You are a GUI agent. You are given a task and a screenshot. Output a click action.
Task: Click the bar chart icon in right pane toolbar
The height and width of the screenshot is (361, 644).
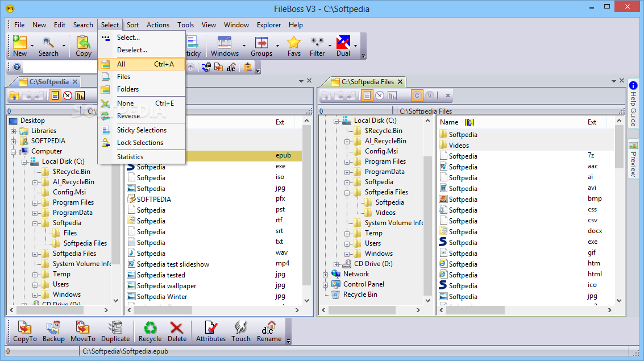pos(392,96)
